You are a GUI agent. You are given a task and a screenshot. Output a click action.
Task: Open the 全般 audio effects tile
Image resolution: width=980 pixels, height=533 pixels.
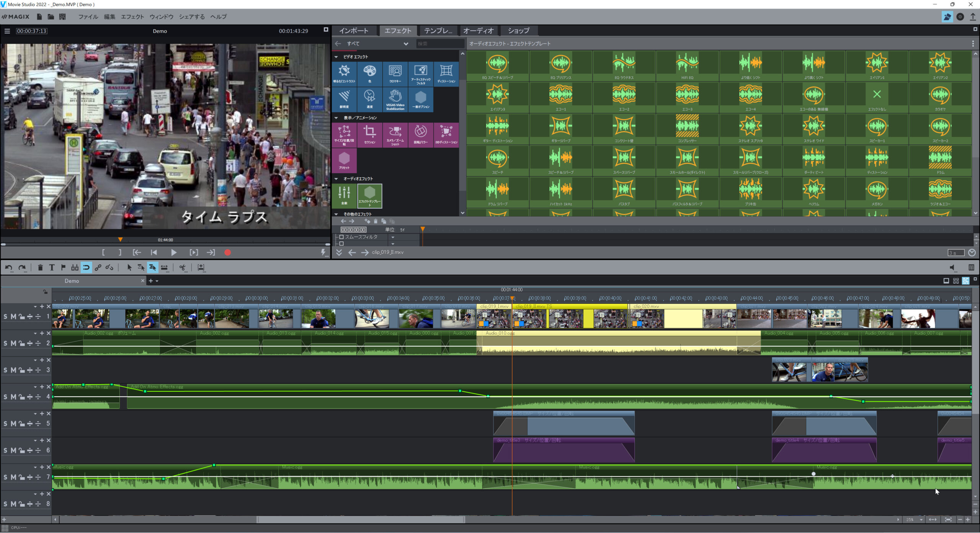(x=344, y=196)
